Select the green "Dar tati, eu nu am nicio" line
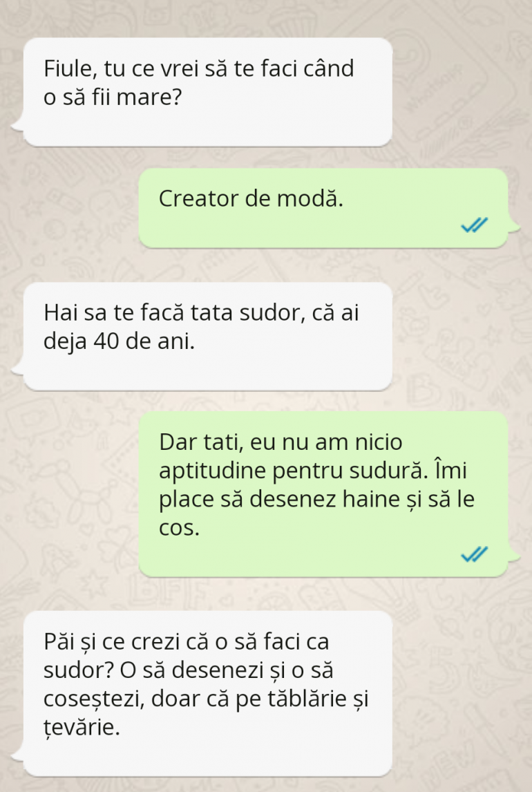Image resolution: width=532 pixels, height=792 pixels. click(x=281, y=442)
